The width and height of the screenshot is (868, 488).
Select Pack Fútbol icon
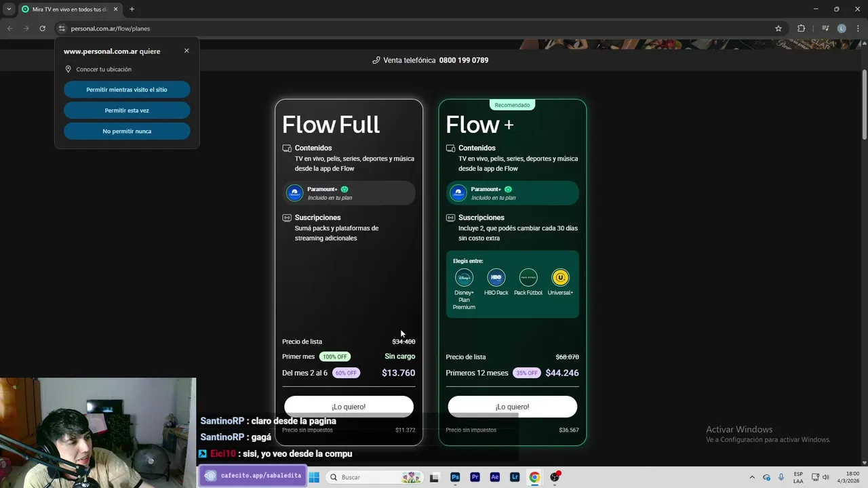[x=528, y=277]
